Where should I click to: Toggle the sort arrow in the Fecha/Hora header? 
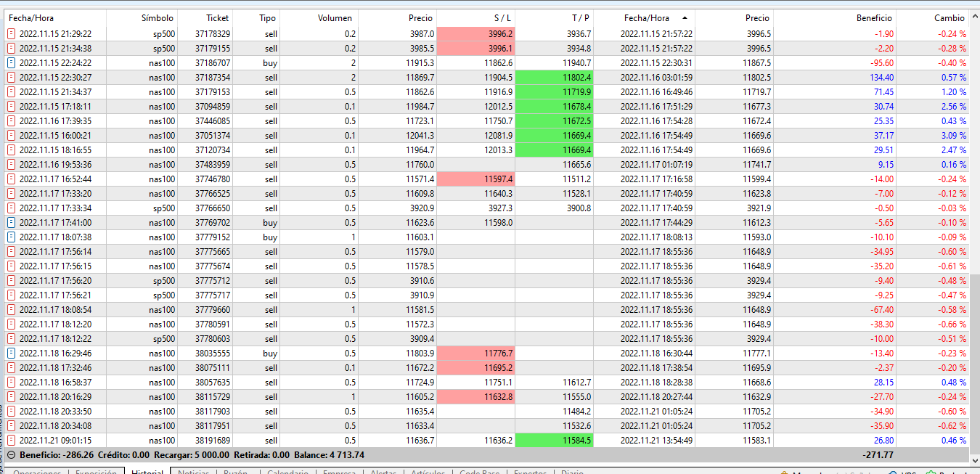[685, 17]
